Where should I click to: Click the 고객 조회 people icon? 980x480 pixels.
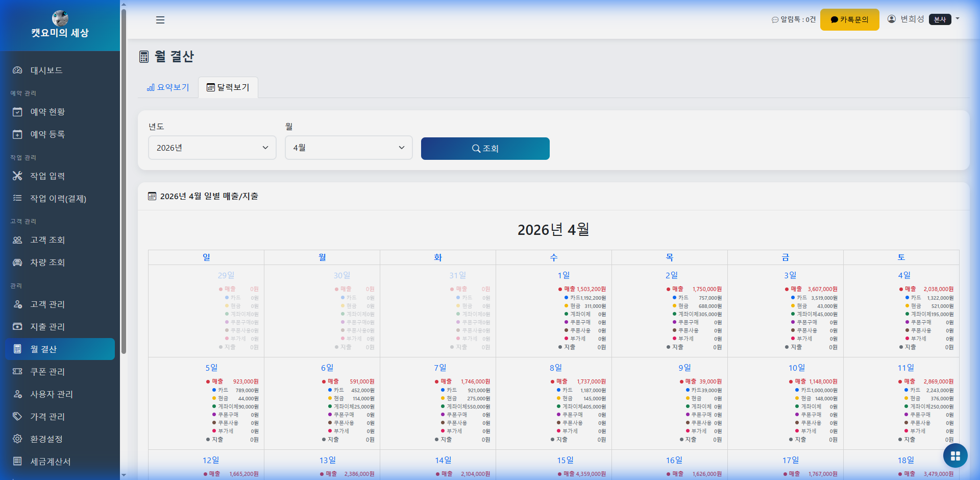coord(17,240)
